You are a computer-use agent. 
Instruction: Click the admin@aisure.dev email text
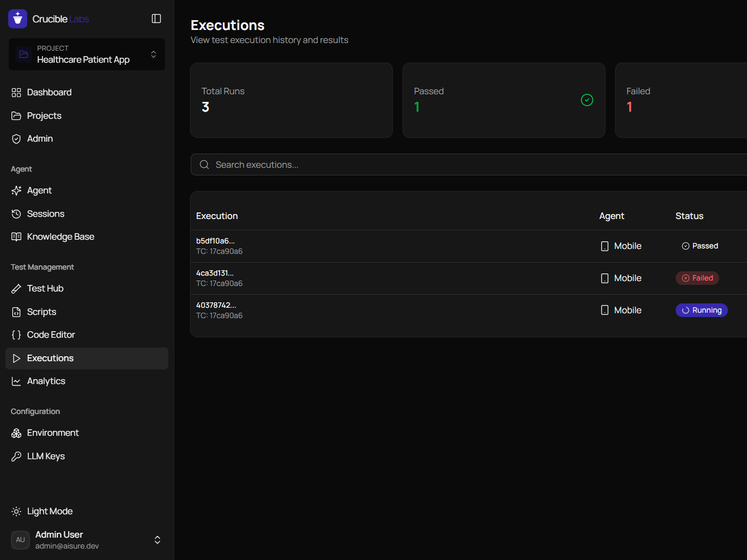coord(67,546)
